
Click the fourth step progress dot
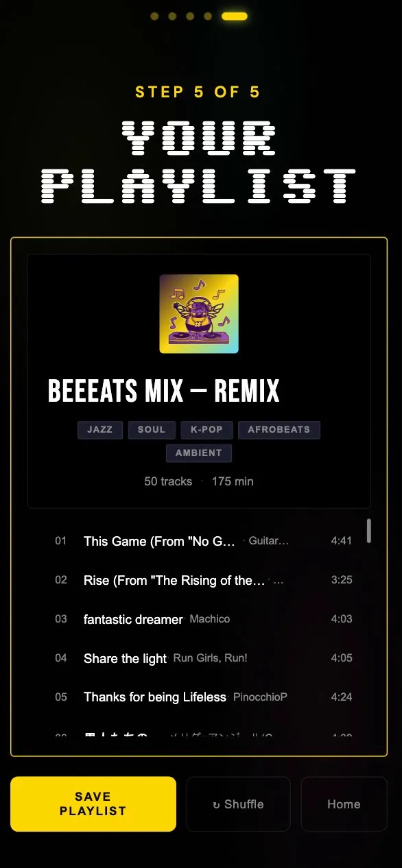(x=208, y=16)
